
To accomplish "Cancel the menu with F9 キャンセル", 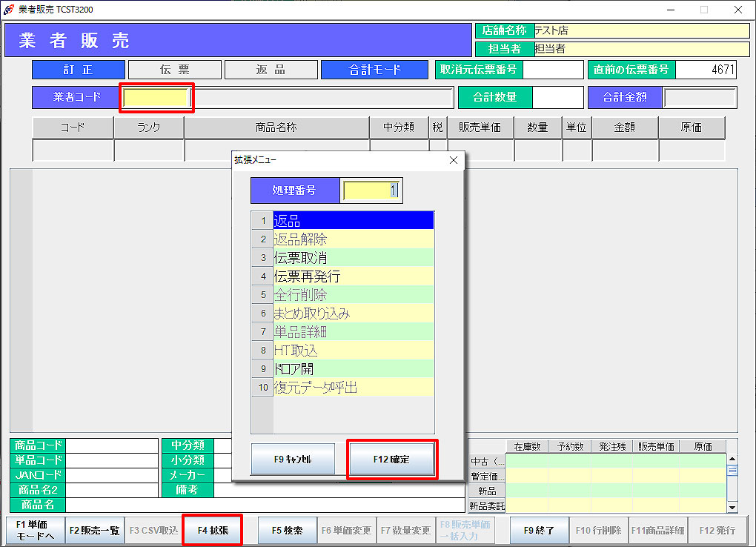I will pos(293,460).
